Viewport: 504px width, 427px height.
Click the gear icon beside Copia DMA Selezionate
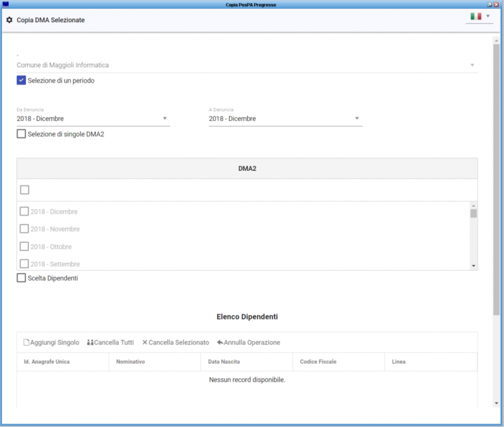click(9, 20)
